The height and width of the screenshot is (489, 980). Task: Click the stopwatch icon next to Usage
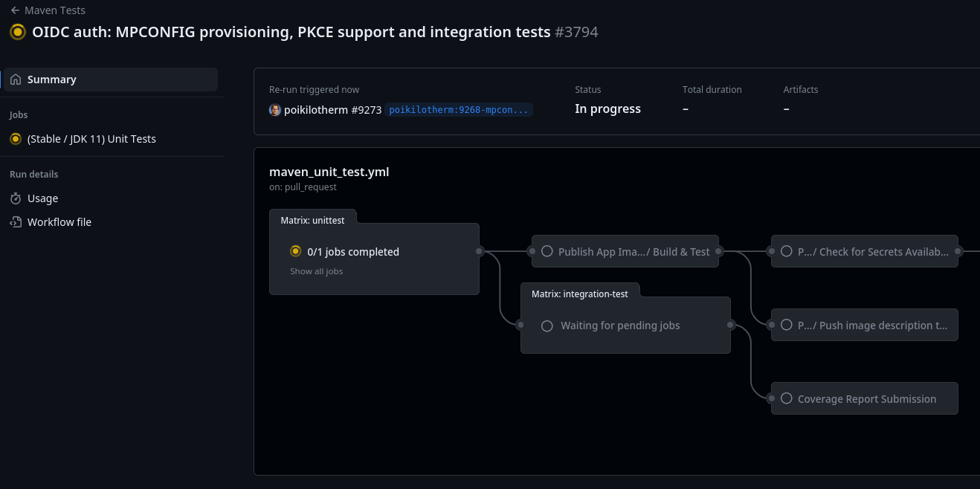pos(16,198)
